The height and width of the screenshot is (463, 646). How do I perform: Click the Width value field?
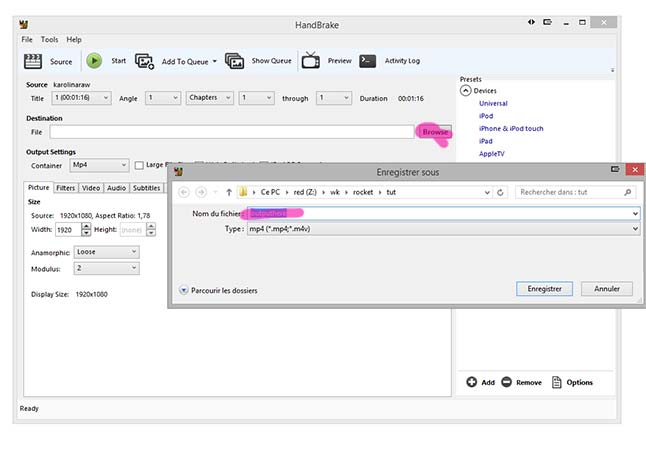coord(68,229)
